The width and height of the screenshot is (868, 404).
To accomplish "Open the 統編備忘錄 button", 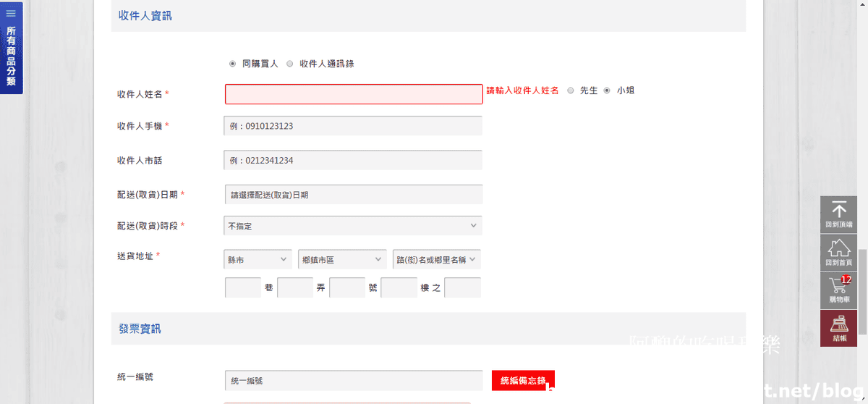I will 523,380.
